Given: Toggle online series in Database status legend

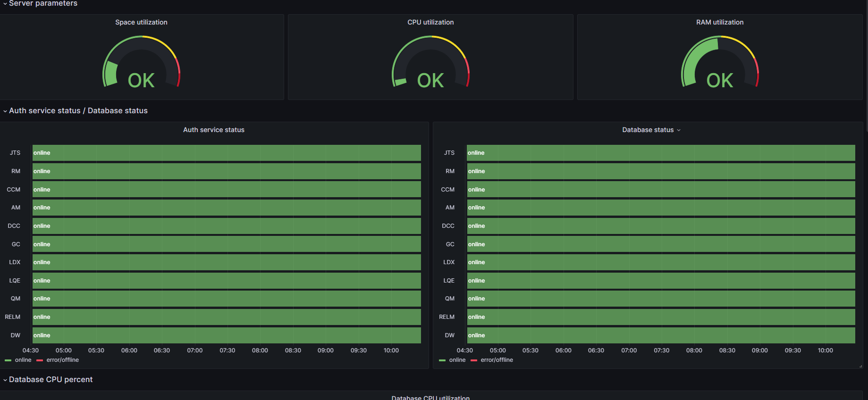Looking at the screenshot, I should [457, 360].
